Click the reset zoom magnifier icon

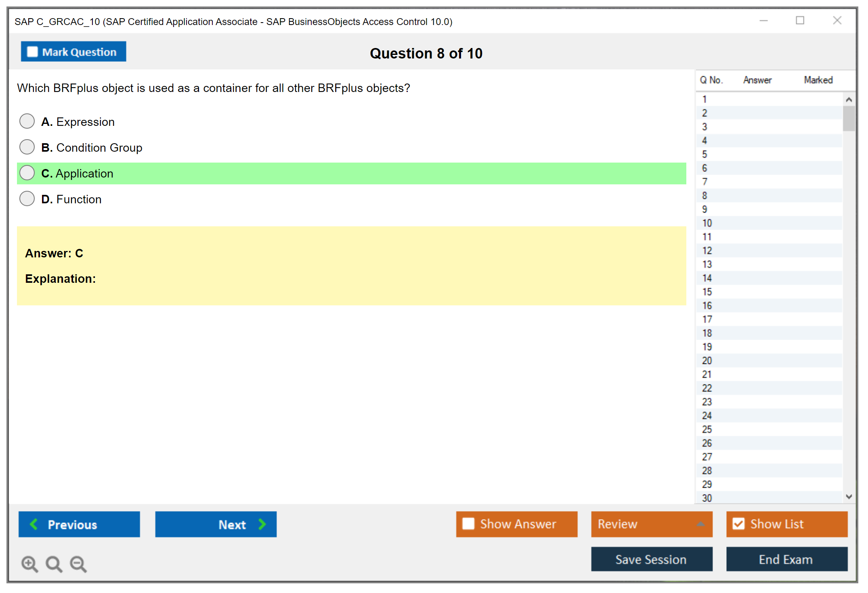(54, 564)
